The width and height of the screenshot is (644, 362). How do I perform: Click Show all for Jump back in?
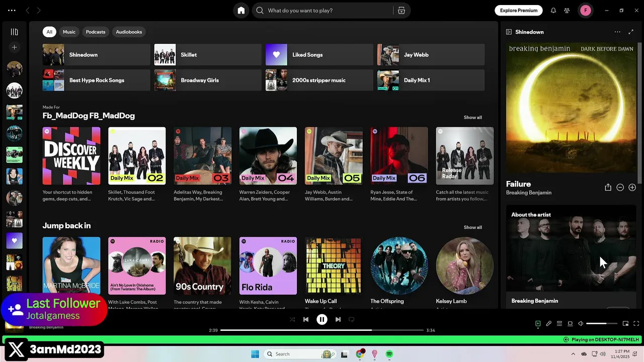coord(473,227)
